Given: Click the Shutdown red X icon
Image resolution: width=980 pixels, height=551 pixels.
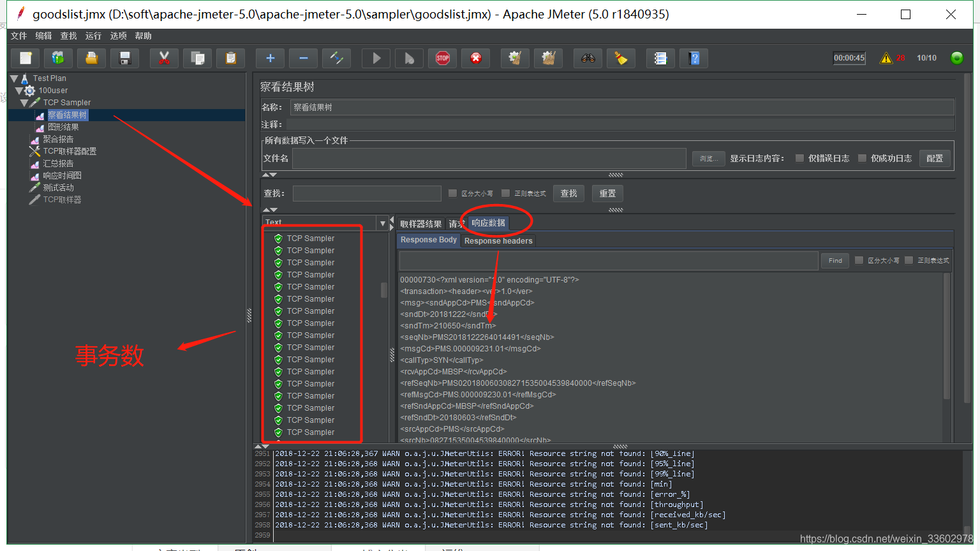Looking at the screenshot, I should pos(475,58).
